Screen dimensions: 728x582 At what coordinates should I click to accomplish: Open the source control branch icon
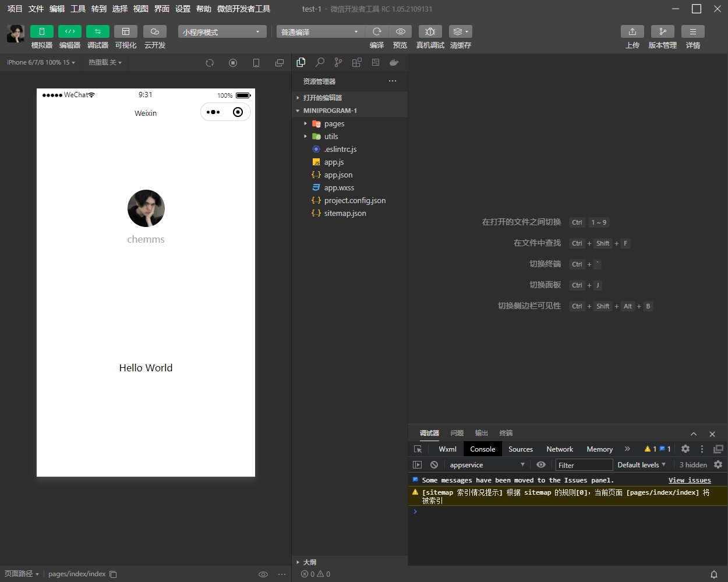coord(338,62)
